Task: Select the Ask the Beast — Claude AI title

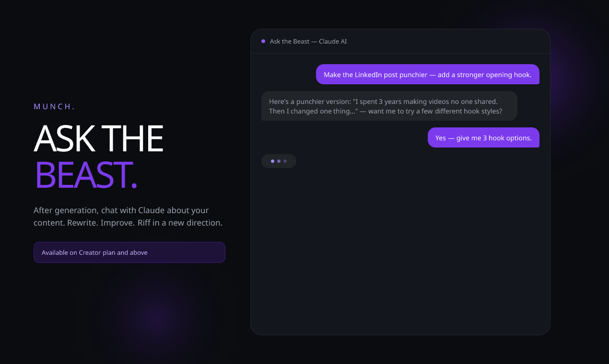Action: pos(308,41)
